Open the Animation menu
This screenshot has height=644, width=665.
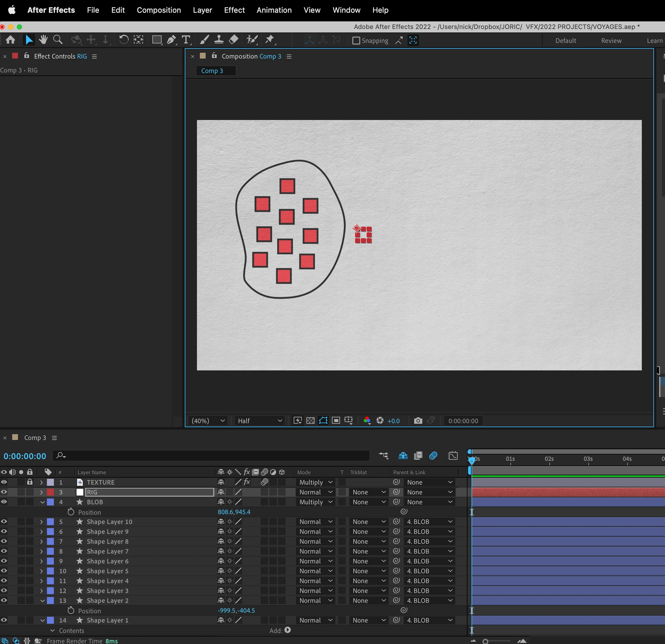coord(274,10)
